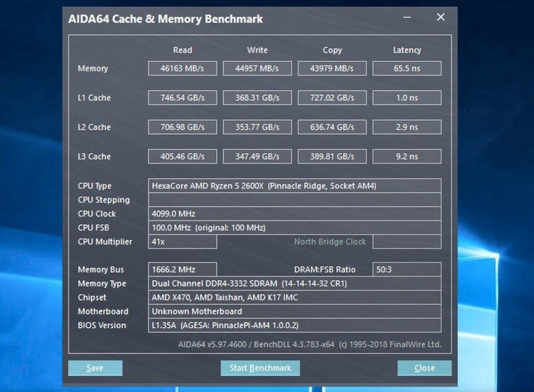Click the empty CPU Stepping field
The height and width of the screenshot is (392, 534).
click(294, 200)
